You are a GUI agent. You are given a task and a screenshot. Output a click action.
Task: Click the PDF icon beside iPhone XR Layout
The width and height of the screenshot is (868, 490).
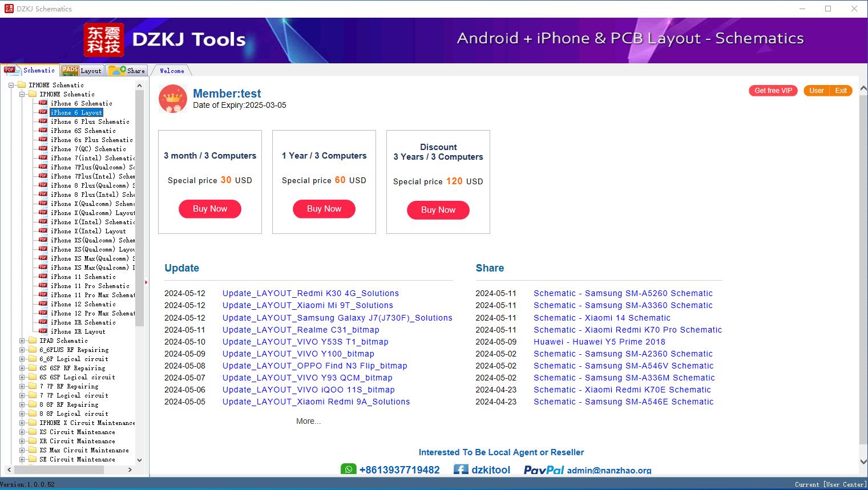point(43,331)
